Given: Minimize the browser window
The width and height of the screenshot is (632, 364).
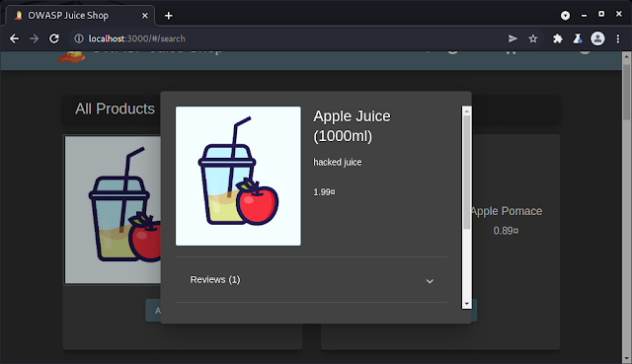Looking at the screenshot, I should click(x=584, y=16).
